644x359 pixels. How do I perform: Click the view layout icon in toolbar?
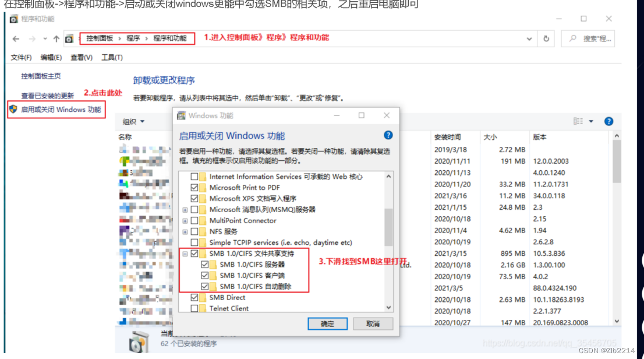[578, 121]
